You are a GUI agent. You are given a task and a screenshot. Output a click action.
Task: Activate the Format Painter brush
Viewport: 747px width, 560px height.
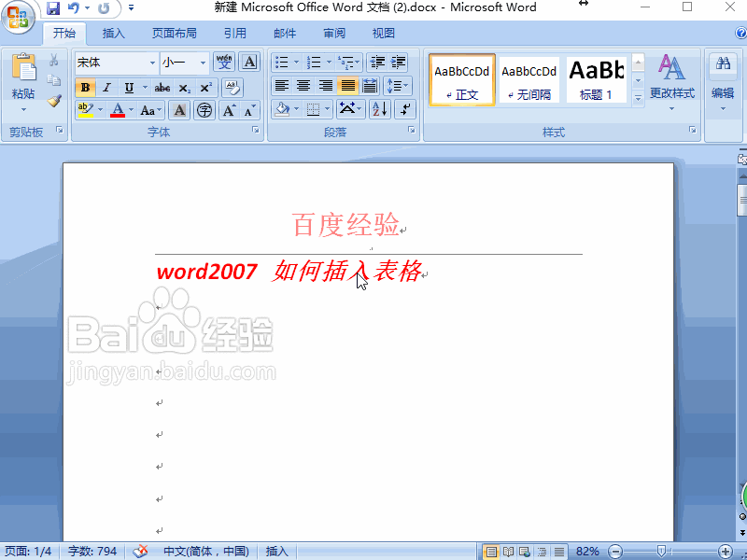(54, 101)
